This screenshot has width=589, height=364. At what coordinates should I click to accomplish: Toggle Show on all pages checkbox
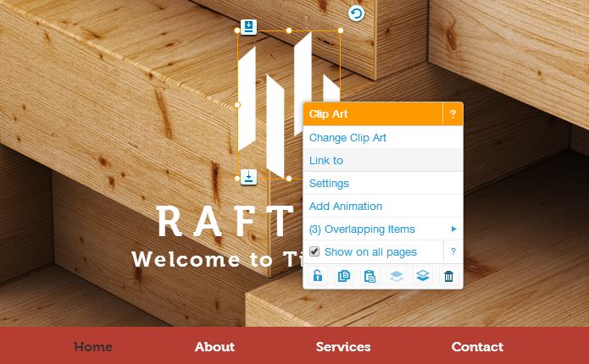[314, 251]
